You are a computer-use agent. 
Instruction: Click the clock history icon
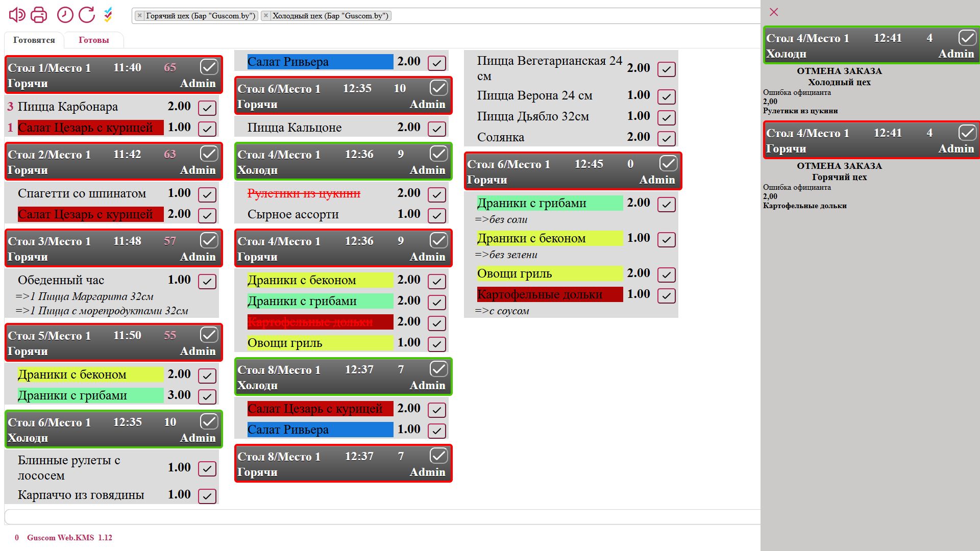65,15
